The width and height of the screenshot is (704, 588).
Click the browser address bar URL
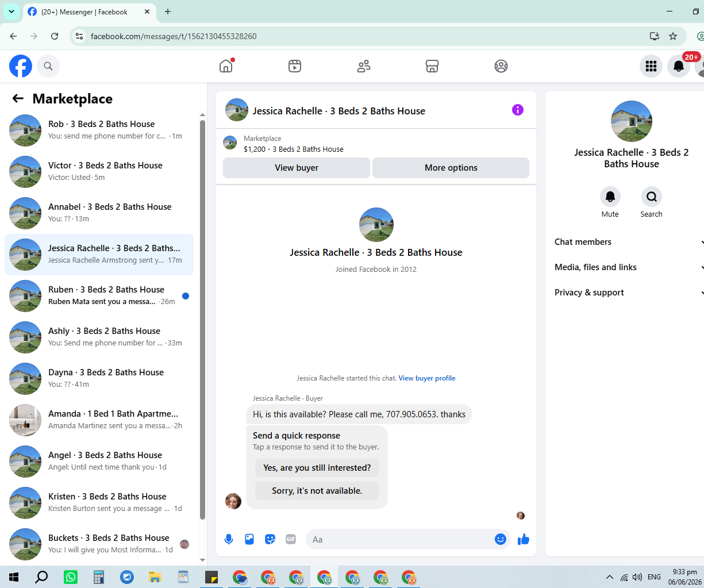pyautogui.click(x=174, y=36)
